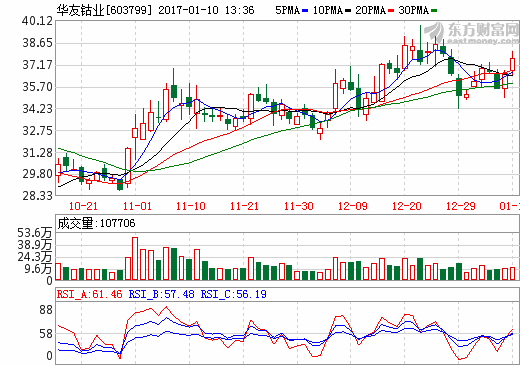Click the 11-30 date label

click(299, 206)
